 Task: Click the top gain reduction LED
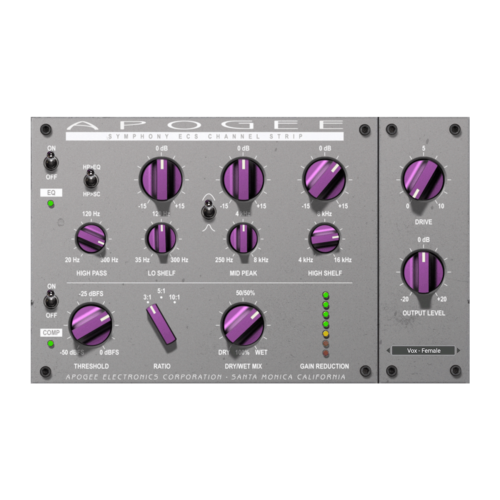[326, 295]
